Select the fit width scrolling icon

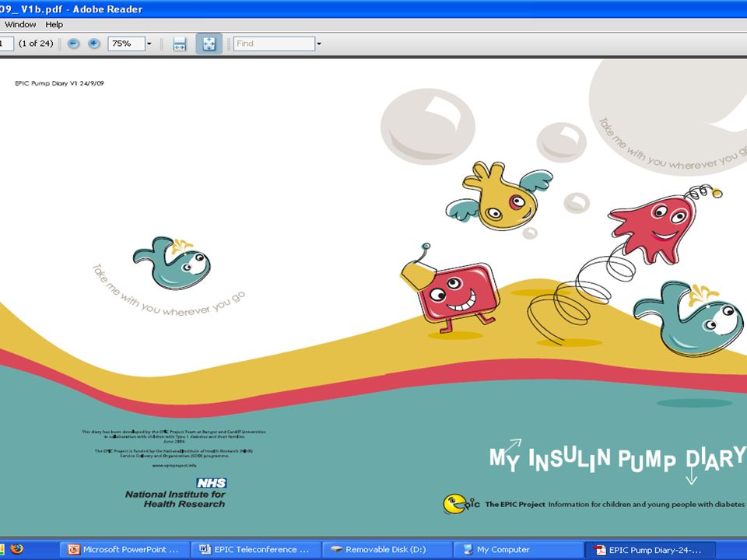pyautogui.click(x=180, y=44)
